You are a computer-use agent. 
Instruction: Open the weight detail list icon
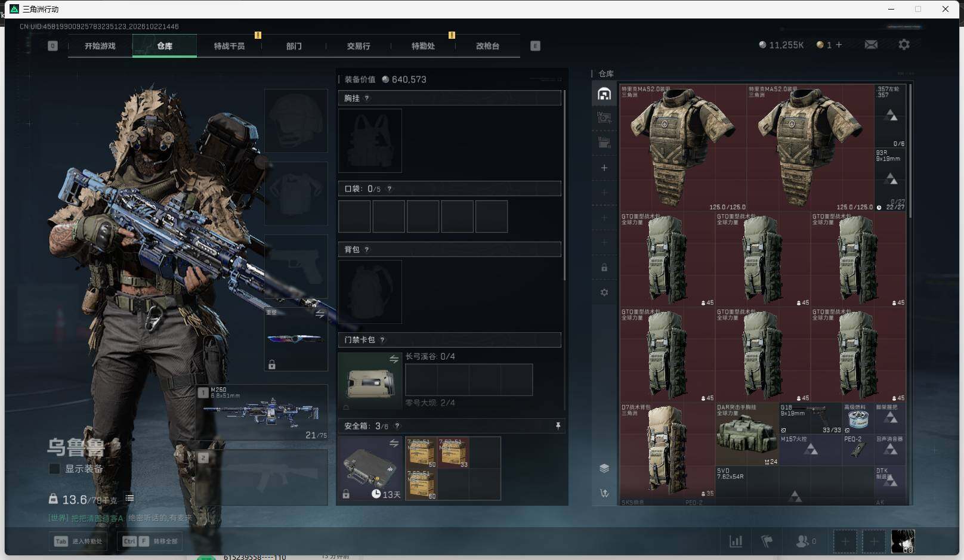(x=129, y=498)
